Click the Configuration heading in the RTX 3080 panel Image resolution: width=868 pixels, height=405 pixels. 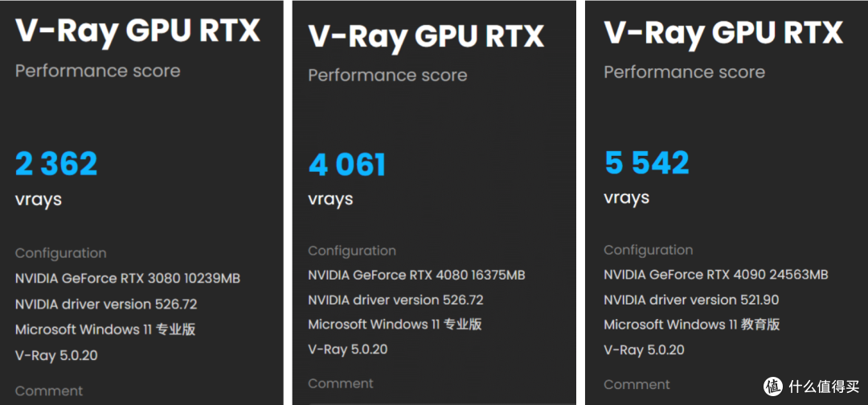[x=60, y=253]
